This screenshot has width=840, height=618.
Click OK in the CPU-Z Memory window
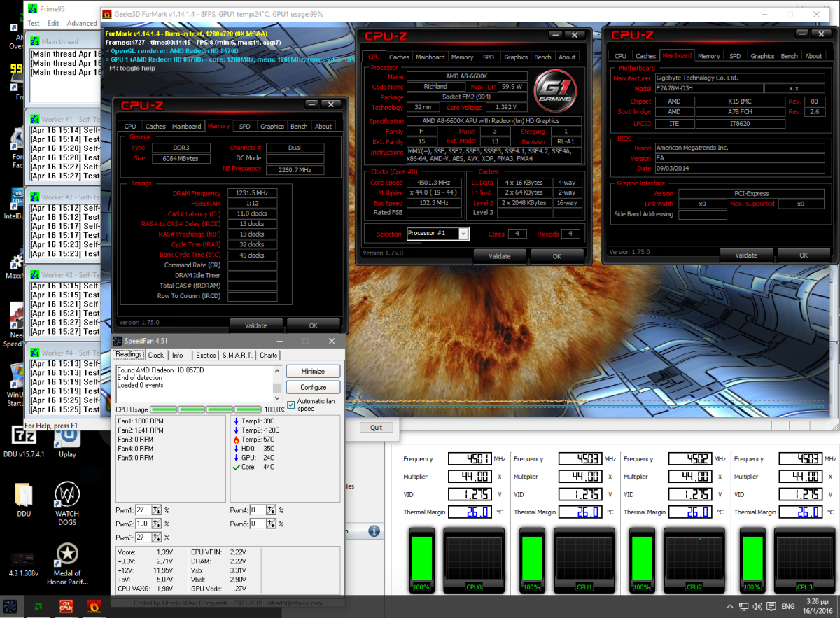(314, 325)
